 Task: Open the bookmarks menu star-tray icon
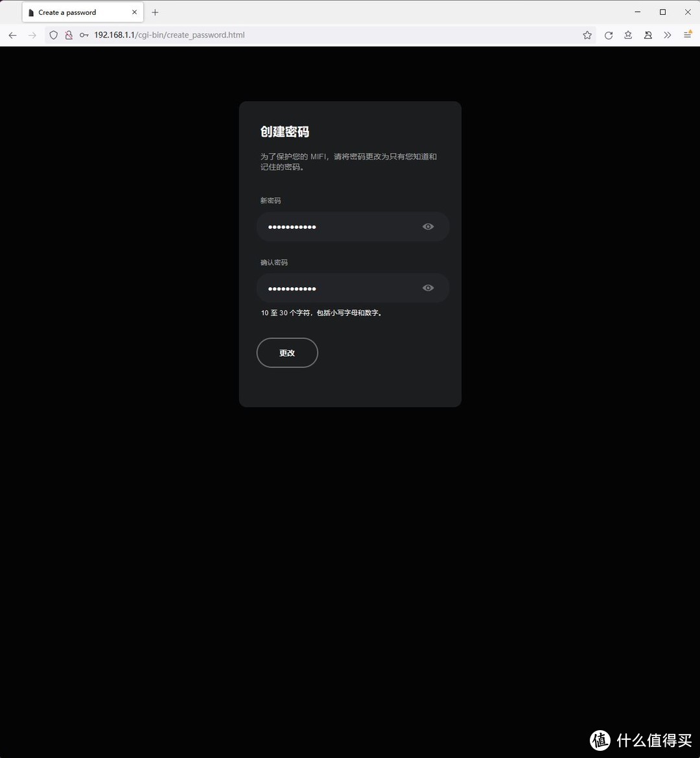(x=628, y=35)
